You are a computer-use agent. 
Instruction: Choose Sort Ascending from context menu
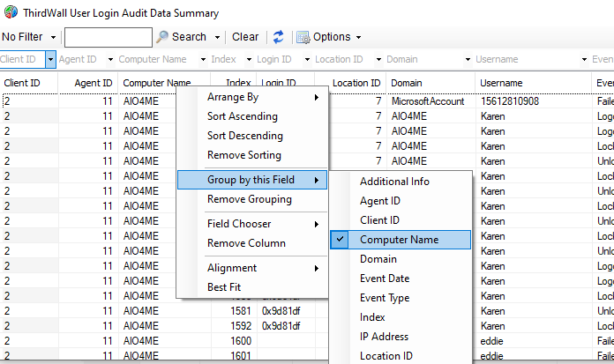pyautogui.click(x=252, y=116)
